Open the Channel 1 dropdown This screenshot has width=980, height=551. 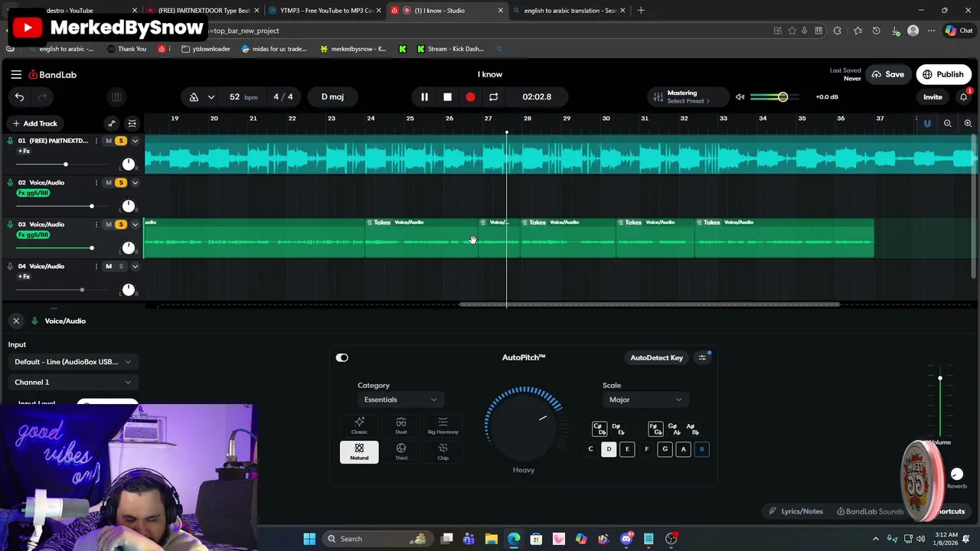(73, 382)
